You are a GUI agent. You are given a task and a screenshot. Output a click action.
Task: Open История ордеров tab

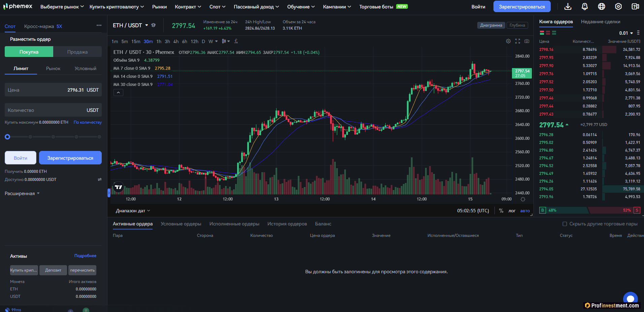point(287,224)
